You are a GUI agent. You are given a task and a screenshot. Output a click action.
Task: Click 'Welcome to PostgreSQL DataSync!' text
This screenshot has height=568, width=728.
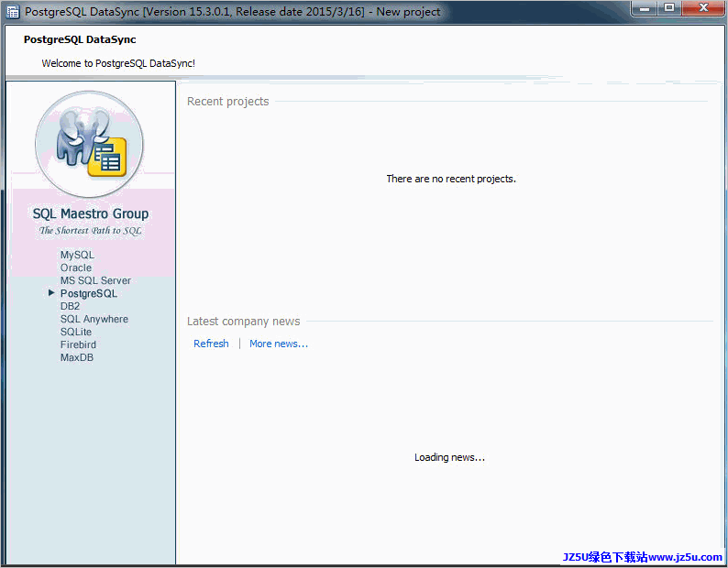click(118, 63)
